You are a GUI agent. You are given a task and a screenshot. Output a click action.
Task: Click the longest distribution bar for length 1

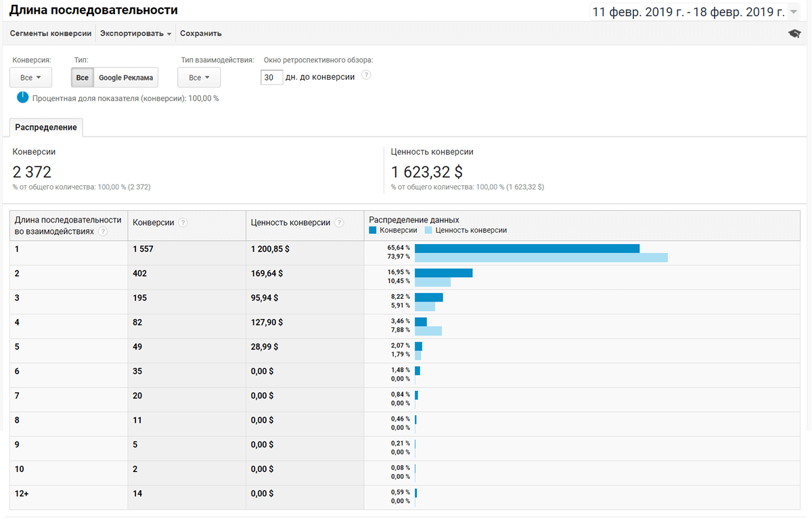(x=528, y=248)
